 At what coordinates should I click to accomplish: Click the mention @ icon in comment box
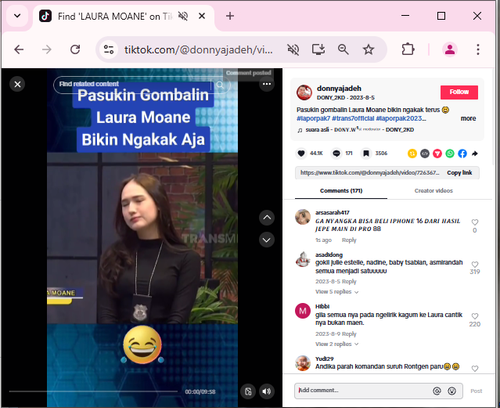(x=437, y=391)
